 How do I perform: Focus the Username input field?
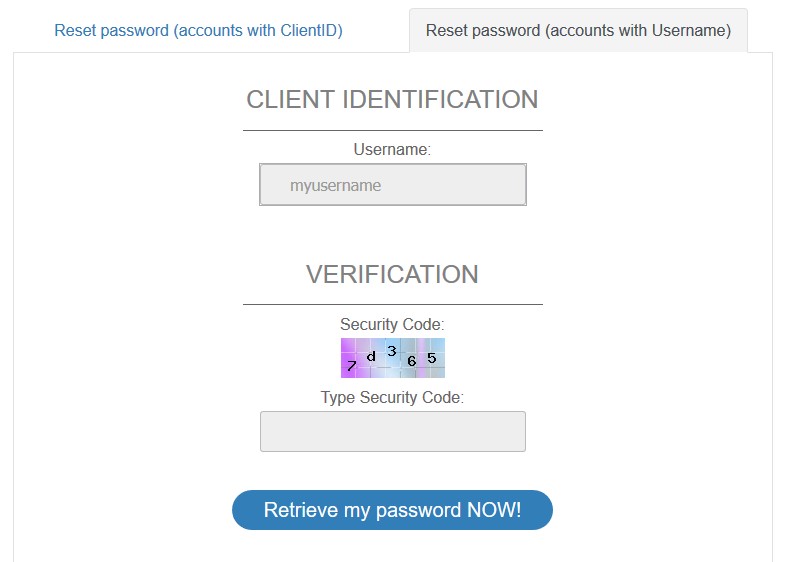(x=392, y=185)
